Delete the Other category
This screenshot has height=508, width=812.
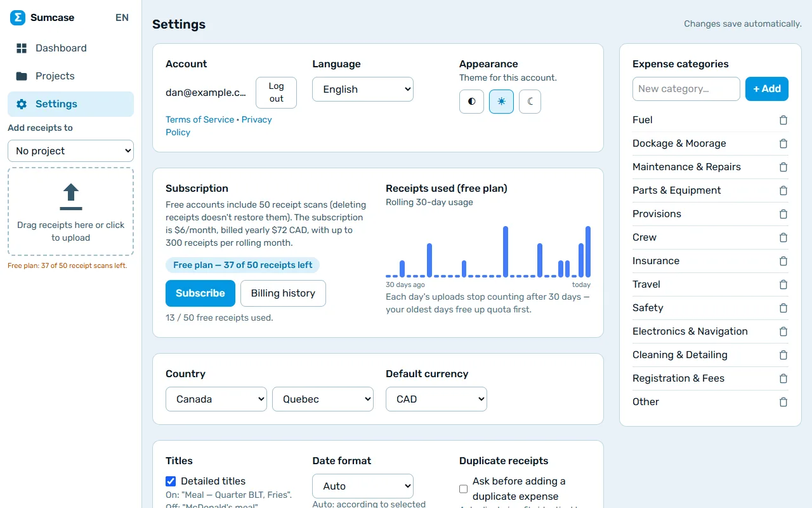coord(783,402)
